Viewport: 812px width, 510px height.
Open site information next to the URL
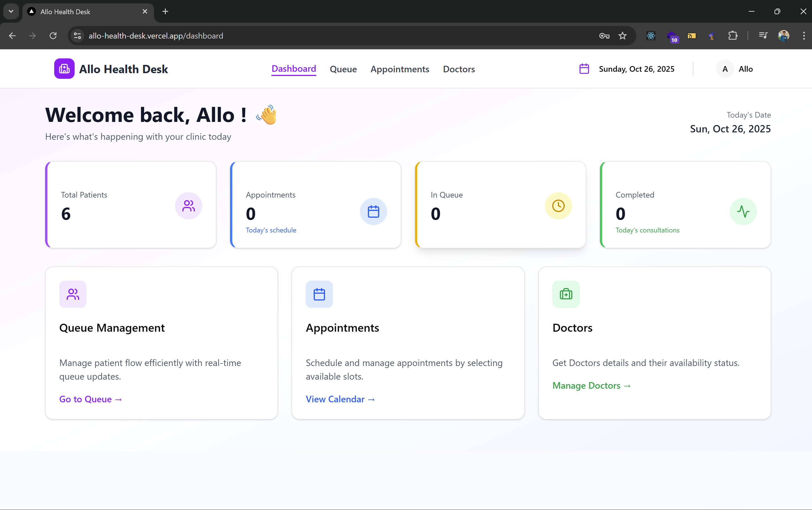[x=77, y=36]
